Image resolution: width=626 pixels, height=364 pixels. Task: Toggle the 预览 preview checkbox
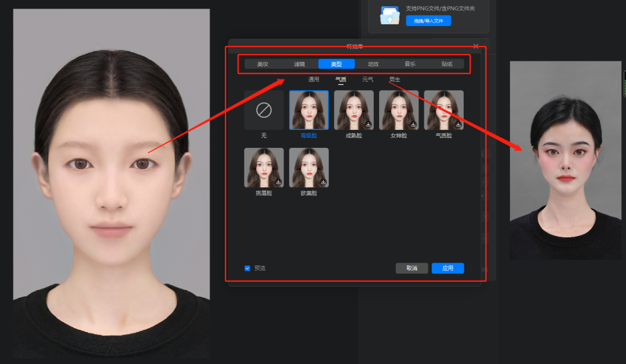[248, 268]
